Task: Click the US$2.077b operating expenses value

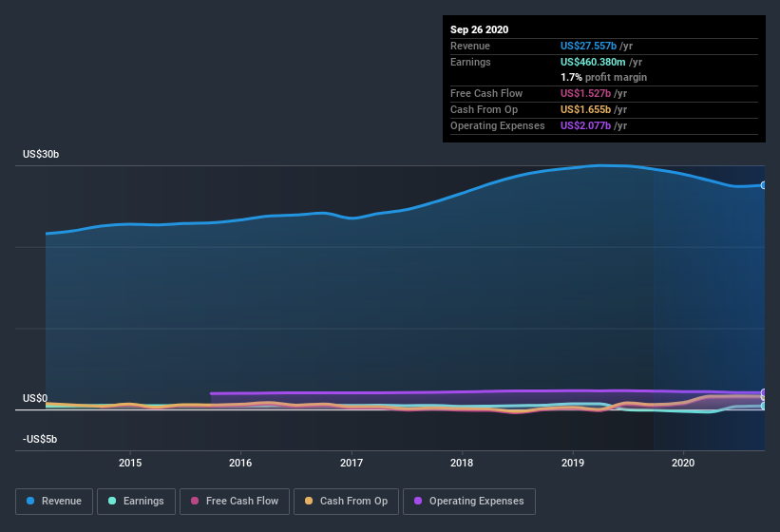Action: click(x=585, y=125)
